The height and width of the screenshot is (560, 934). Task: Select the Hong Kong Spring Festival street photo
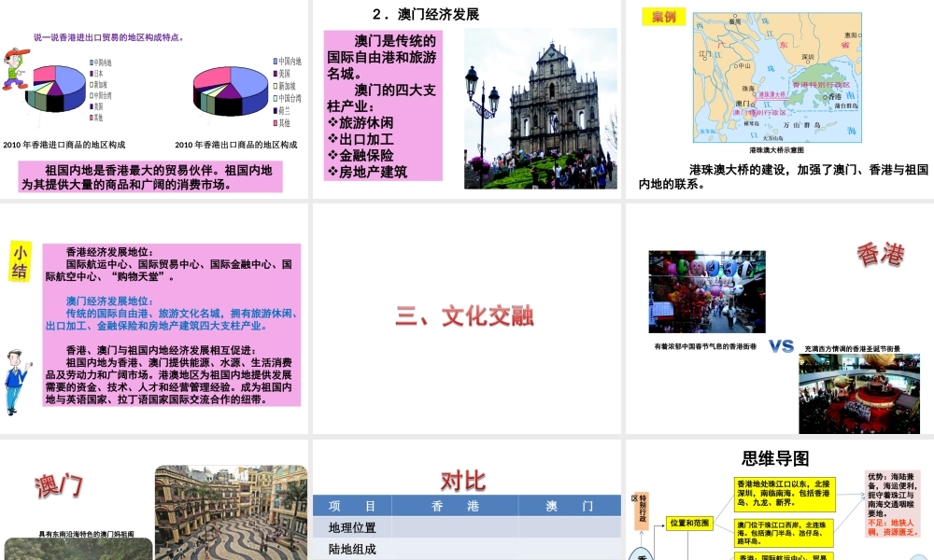[x=707, y=291]
